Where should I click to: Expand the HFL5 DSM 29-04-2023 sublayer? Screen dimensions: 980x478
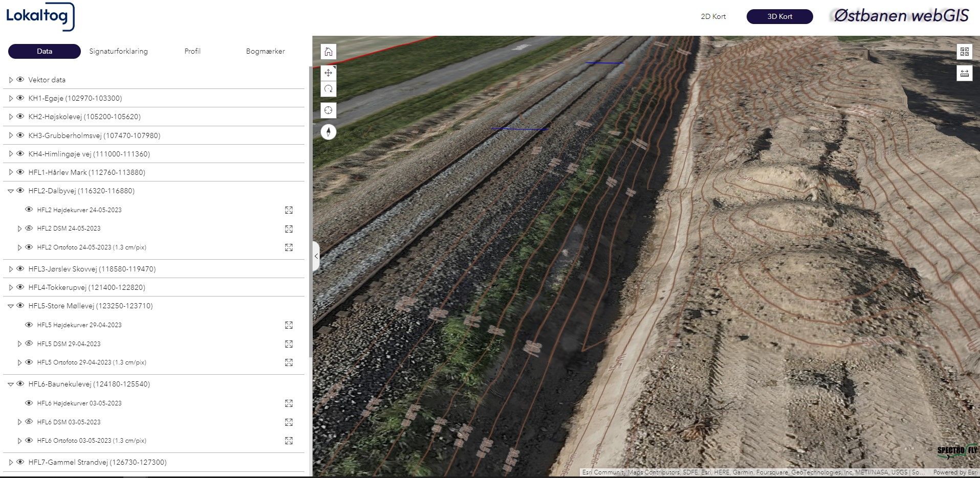tap(20, 344)
